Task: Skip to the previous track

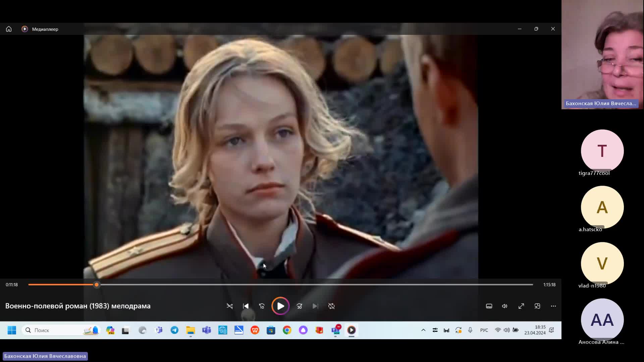Action: tap(246, 306)
